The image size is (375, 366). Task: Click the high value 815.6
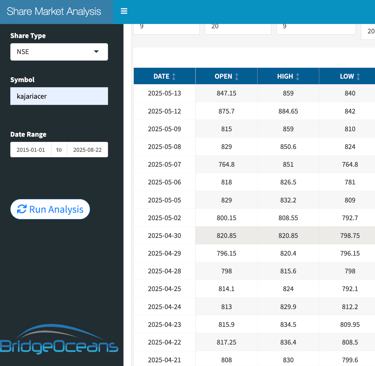(x=288, y=271)
